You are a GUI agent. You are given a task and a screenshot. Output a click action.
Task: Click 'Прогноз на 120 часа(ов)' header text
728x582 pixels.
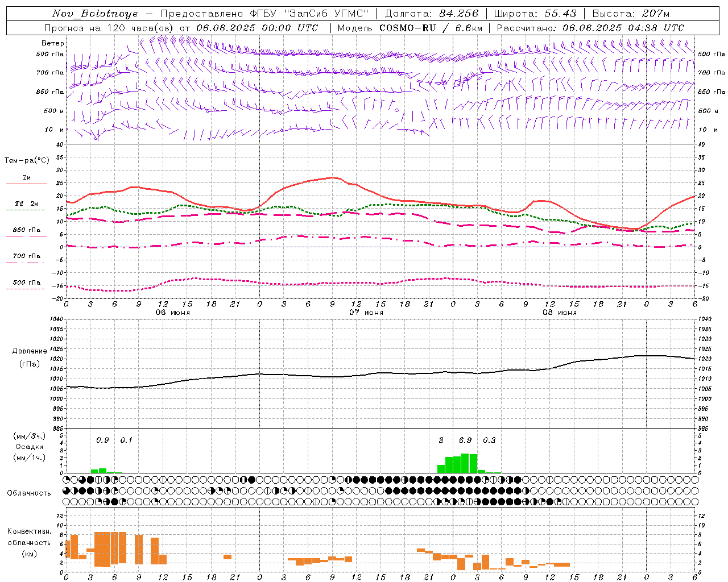110,28
